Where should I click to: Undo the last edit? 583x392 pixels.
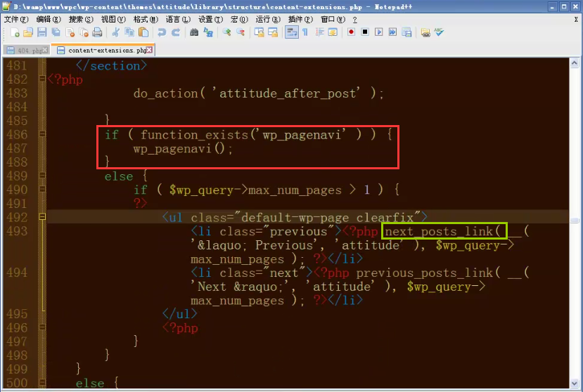162,32
